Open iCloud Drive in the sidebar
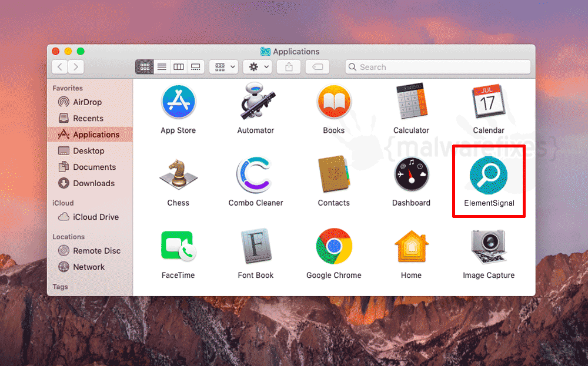Screen dimensions: 588x366 (x=90, y=217)
